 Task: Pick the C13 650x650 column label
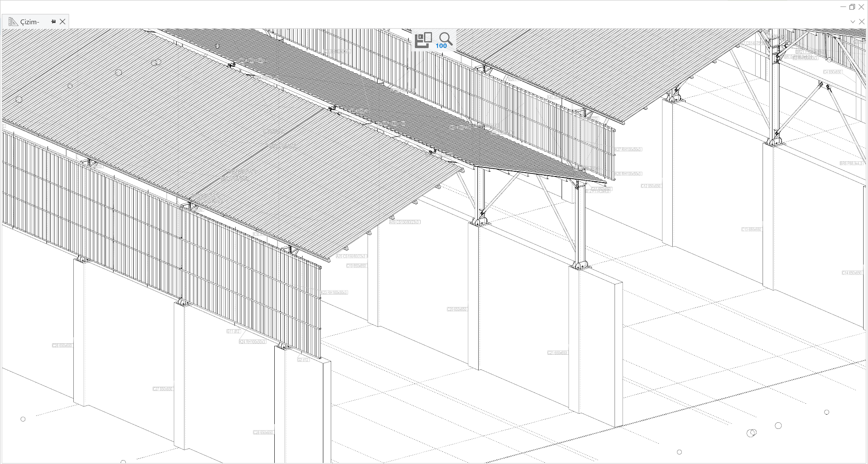[x=751, y=229]
